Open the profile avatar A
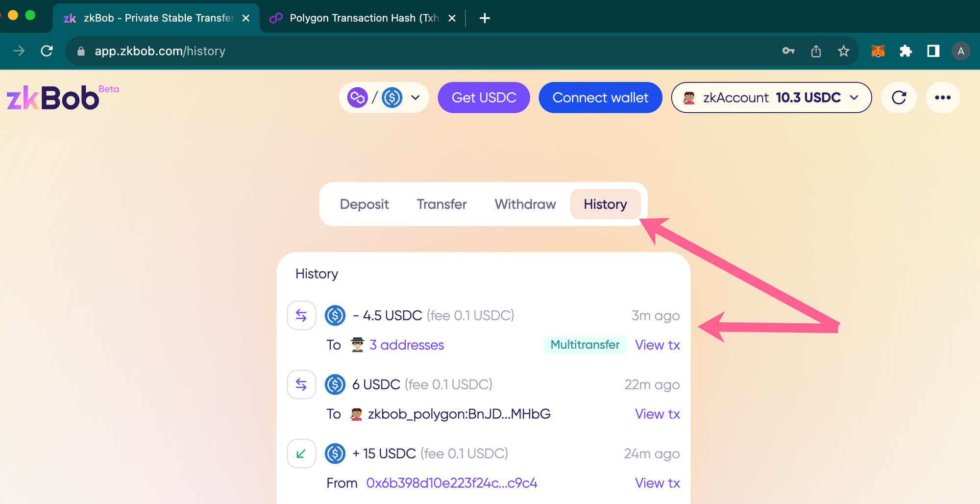Viewport: 980px width, 504px height. pos(960,51)
